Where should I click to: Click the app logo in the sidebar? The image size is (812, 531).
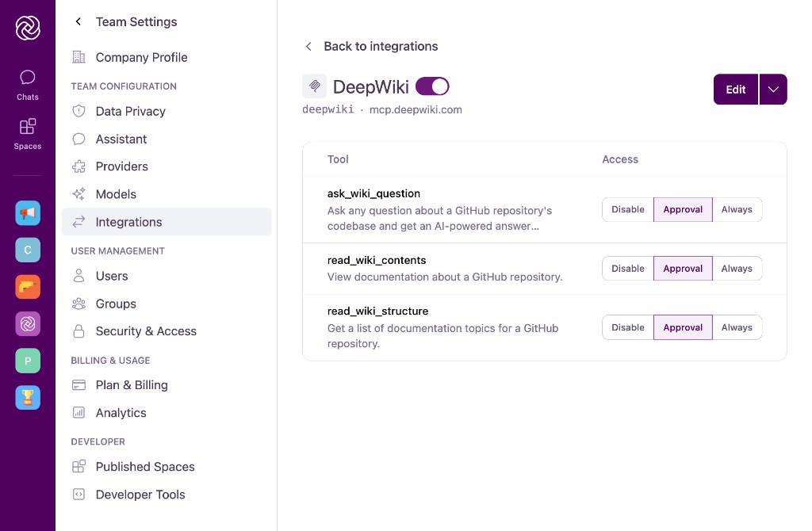click(x=28, y=28)
